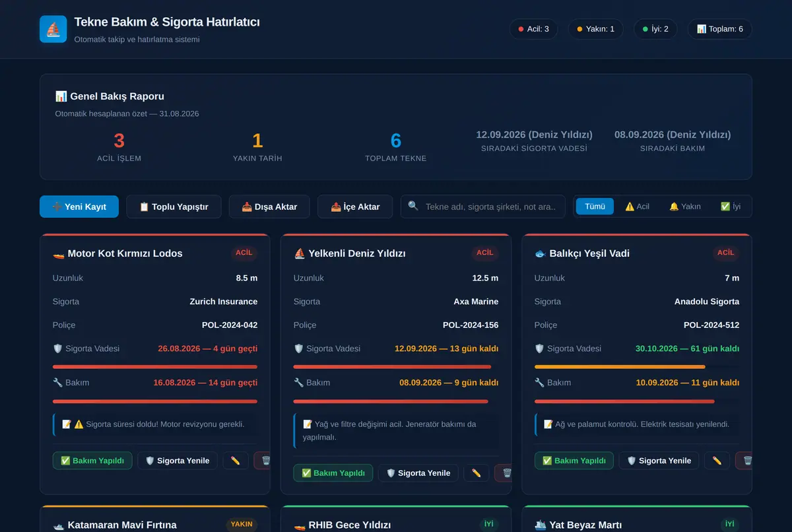Click policy number POL-2024-512

pyautogui.click(x=711, y=325)
